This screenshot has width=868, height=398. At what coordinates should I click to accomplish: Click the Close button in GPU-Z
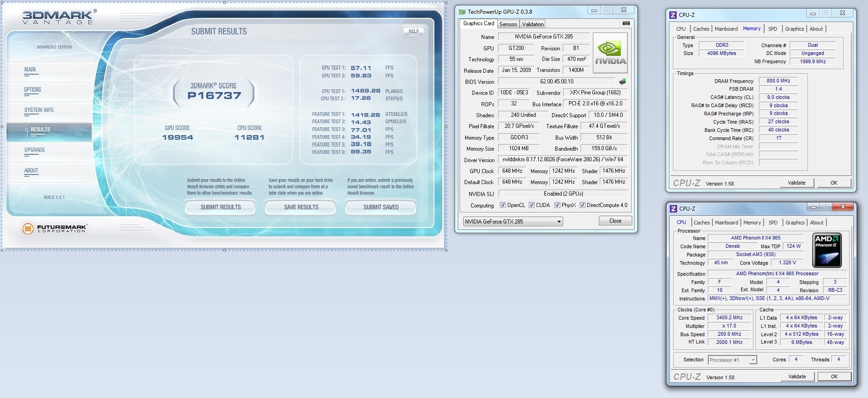coord(615,221)
